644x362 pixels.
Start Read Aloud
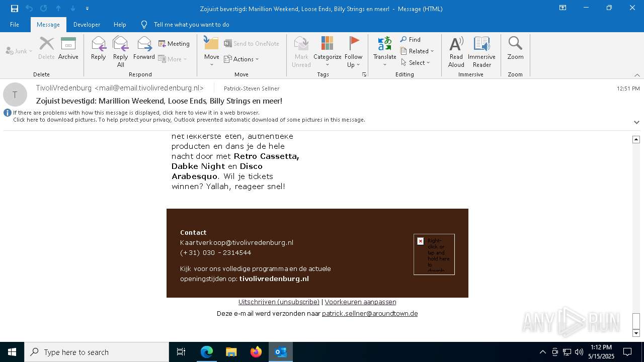[x=456, y=52]
